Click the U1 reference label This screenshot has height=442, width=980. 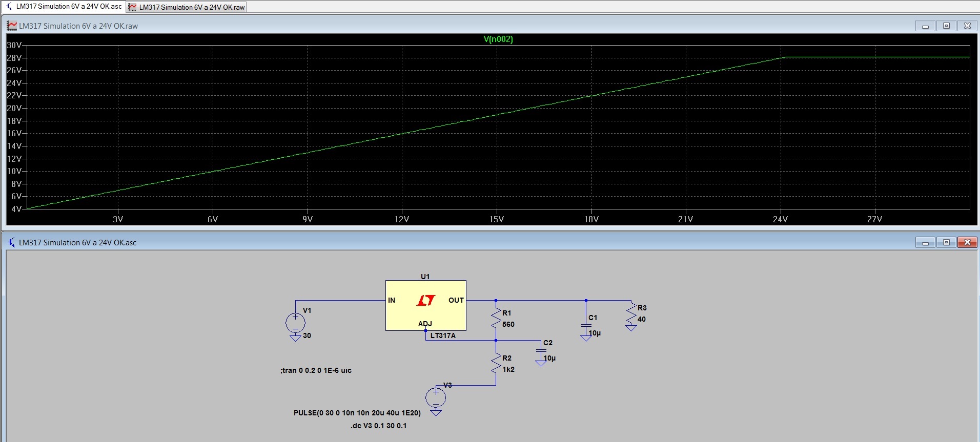tap(425, 277)
